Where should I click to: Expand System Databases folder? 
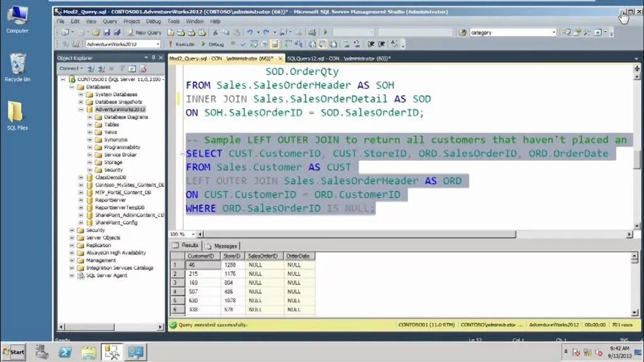[81, 94]
